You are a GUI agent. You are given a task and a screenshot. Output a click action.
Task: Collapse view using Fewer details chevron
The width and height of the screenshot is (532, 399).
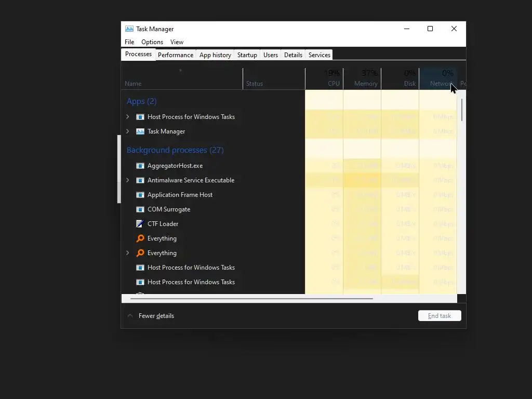click(130, 315)
